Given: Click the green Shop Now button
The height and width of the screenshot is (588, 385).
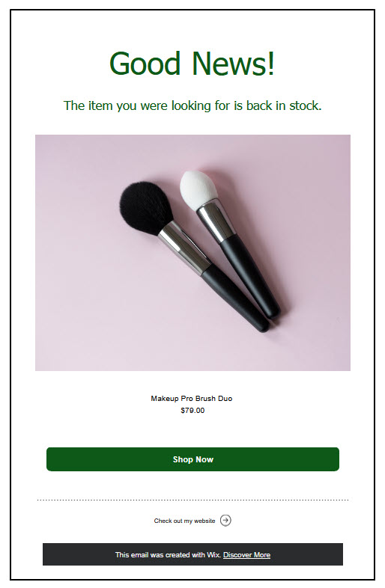Looking at the screenshot, I should [192, 459].
